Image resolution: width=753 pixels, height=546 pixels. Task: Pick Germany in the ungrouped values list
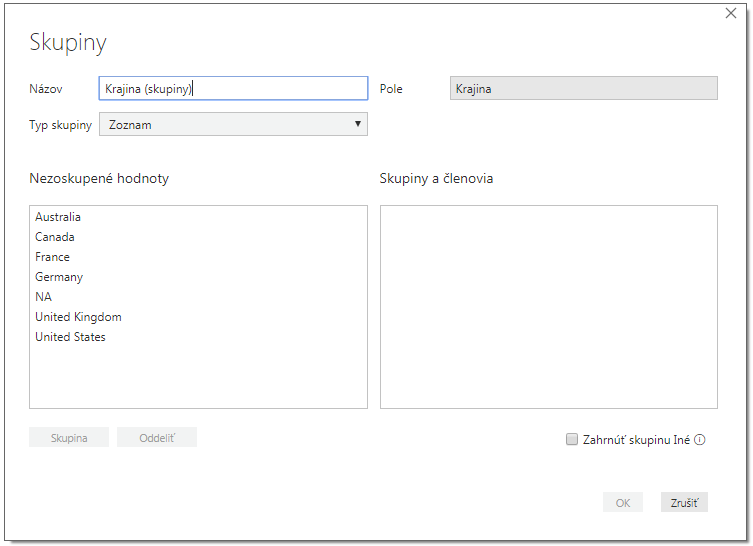tap(59, 277)
